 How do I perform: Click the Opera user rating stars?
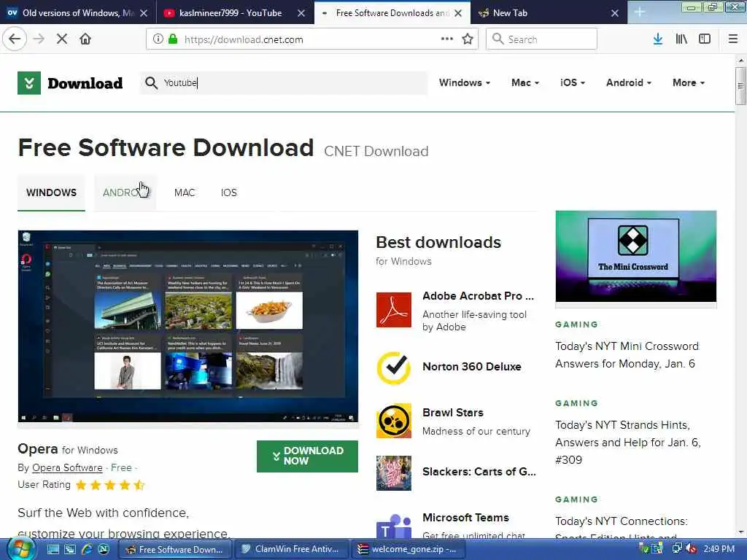point(110,485)
